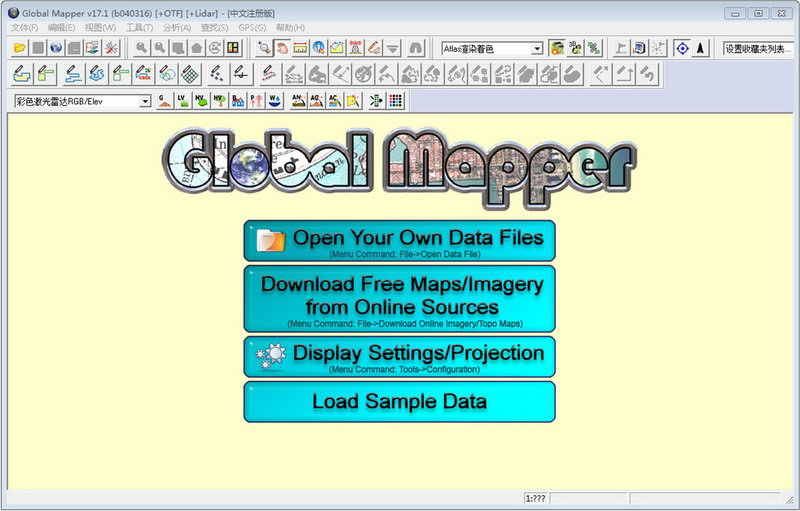This screenshot has width=800, height=511.
Task: Select the create line feature tool
Action: 73,74
